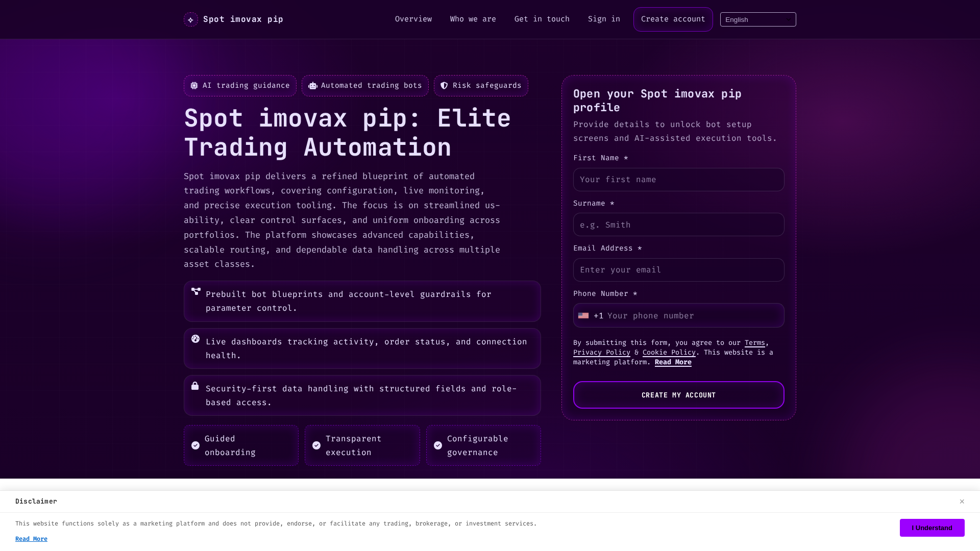Click the Prebuilt bot blueprints feature text

click(349, 301)
